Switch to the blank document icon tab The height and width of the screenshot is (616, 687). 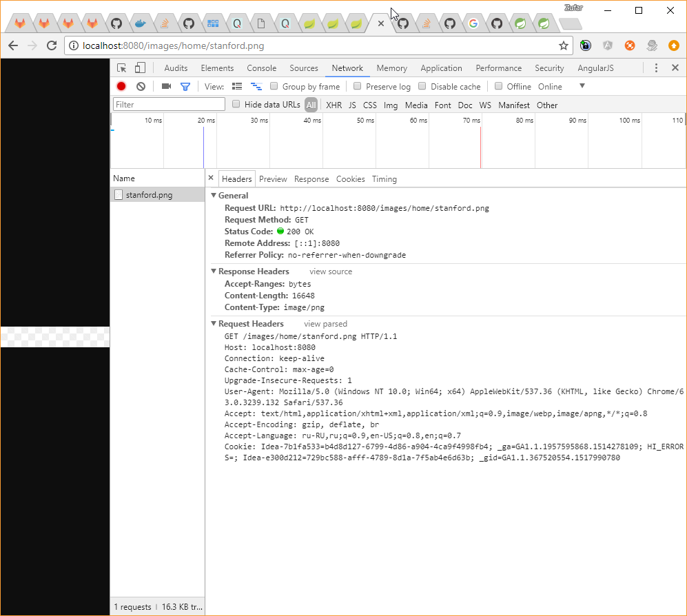point(261,23)
